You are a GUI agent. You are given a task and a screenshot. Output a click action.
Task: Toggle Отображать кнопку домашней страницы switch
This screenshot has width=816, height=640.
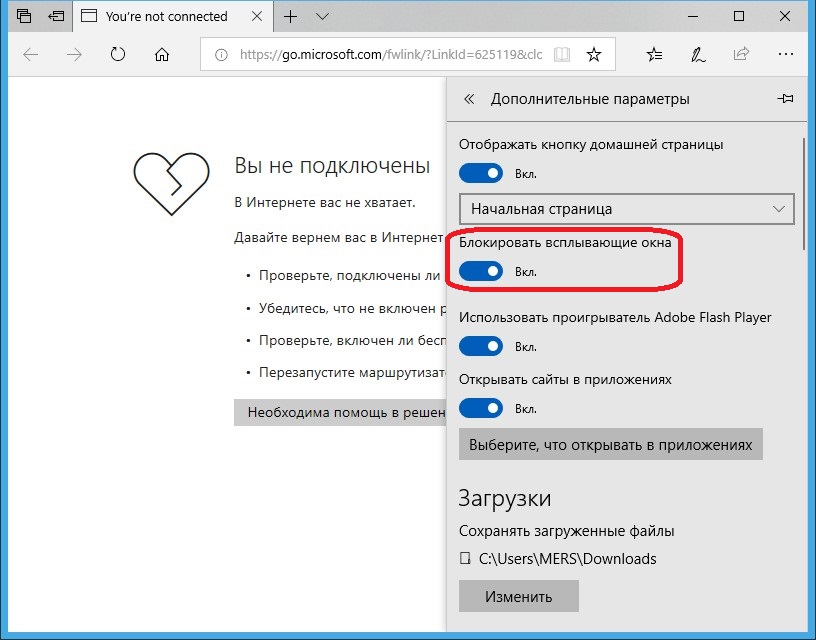(x=481, y=174)
